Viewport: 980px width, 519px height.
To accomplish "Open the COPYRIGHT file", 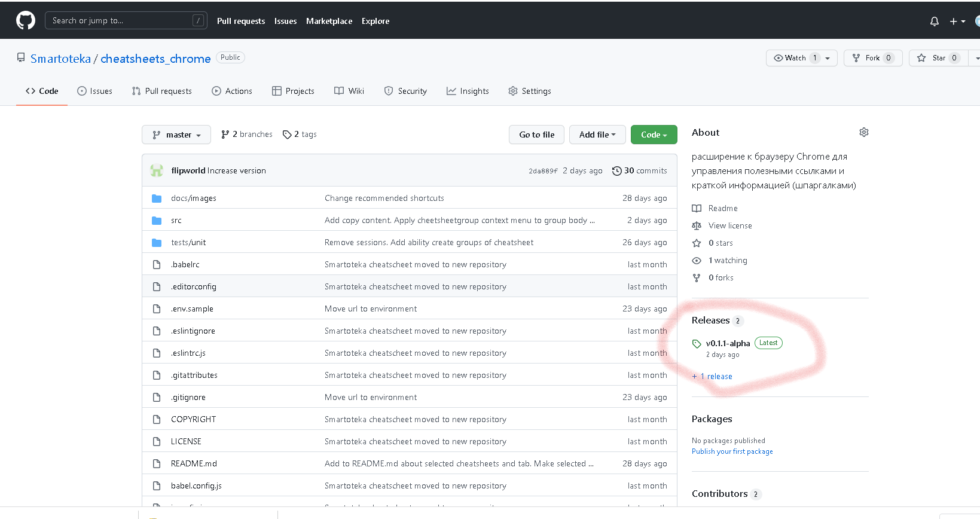I will coord(193,419).
